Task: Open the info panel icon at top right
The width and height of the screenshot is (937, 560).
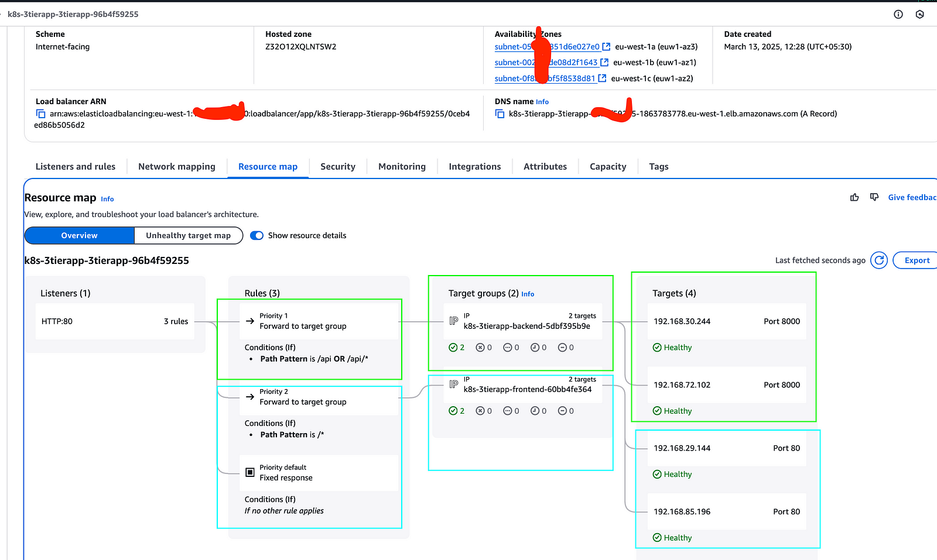Action: (x=898, y=14)
